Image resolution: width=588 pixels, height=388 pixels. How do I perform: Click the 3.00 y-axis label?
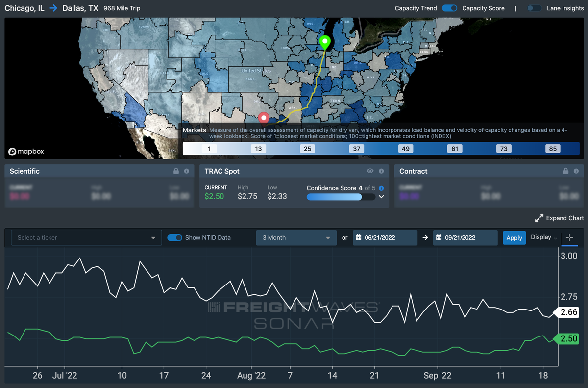point(569,256)
